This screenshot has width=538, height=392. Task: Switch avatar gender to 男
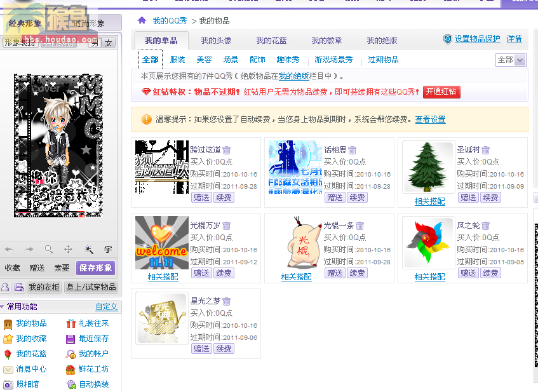(x=95, y=43)
